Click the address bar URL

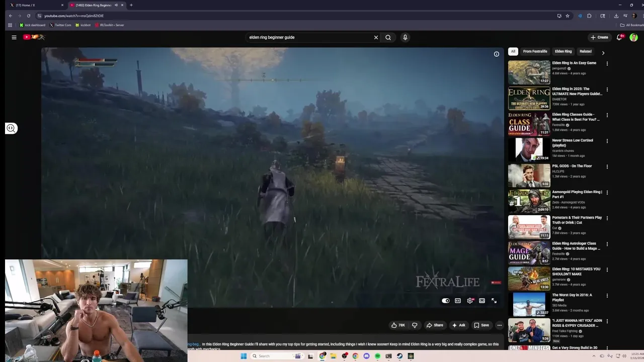pyautogui.click(x=74, y=16)
